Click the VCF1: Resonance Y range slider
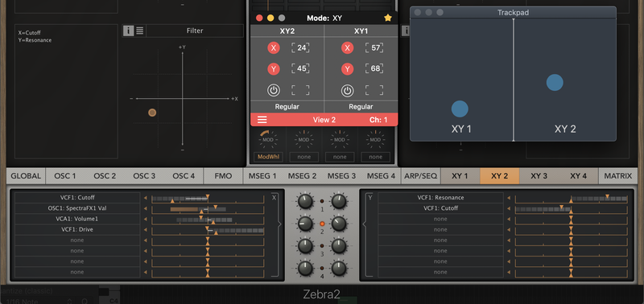The width and height of the screenshot is (644, 304). pos(571,199)
